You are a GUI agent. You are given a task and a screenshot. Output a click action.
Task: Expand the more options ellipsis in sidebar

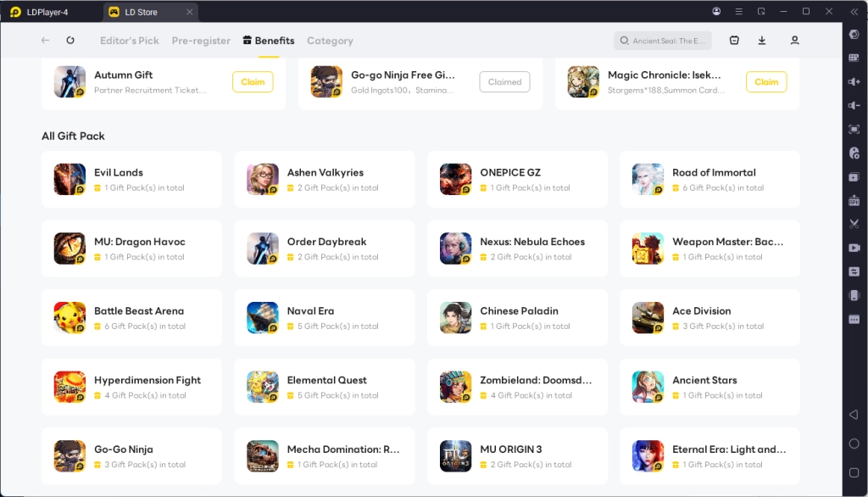coord(854,319)
